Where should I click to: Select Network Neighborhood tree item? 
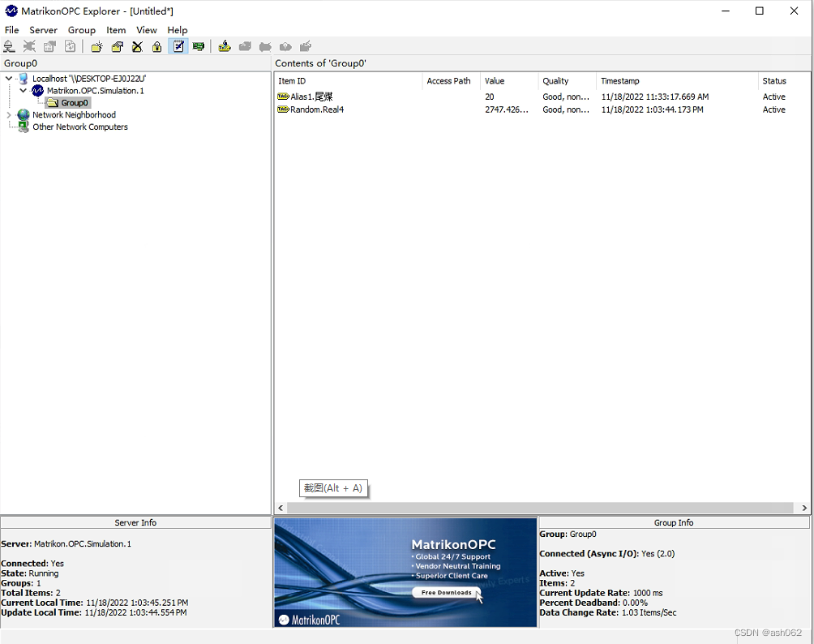[x=74, y=115]
